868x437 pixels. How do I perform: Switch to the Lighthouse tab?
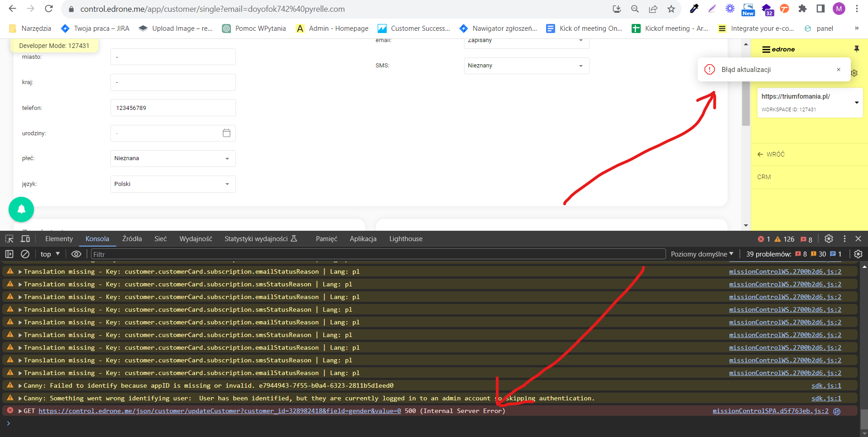point(406,239)
